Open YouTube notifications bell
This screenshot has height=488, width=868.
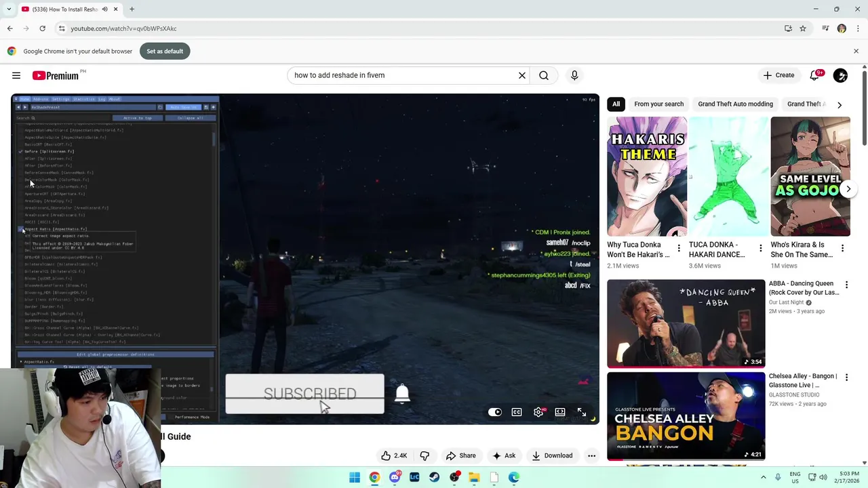(814, 75)
